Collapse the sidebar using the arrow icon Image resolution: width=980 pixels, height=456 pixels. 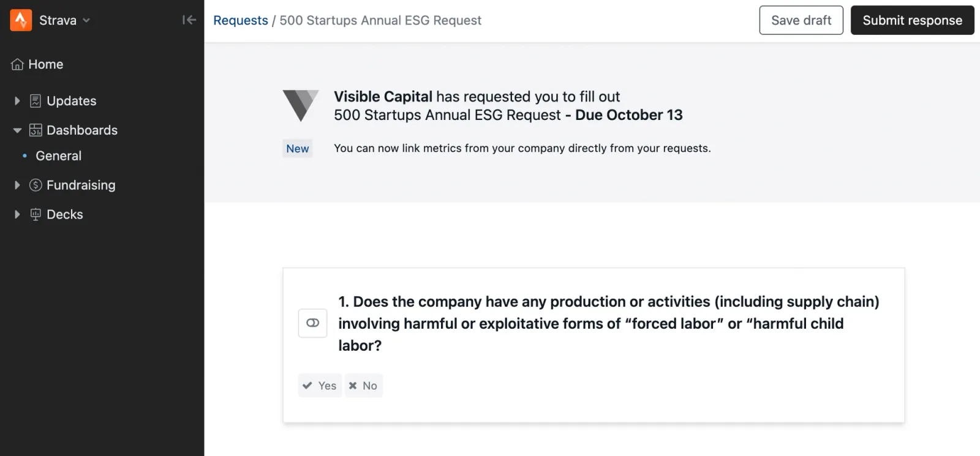[189, 20]
